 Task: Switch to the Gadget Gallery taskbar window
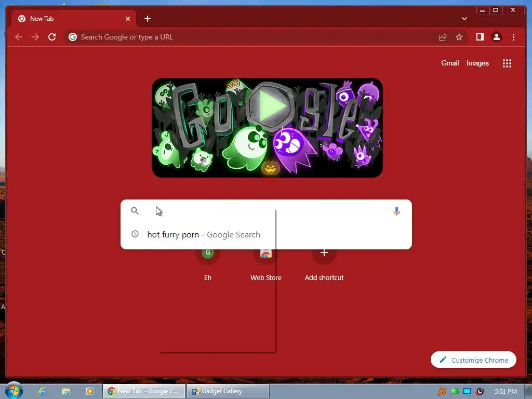click(x=228, y=391)
